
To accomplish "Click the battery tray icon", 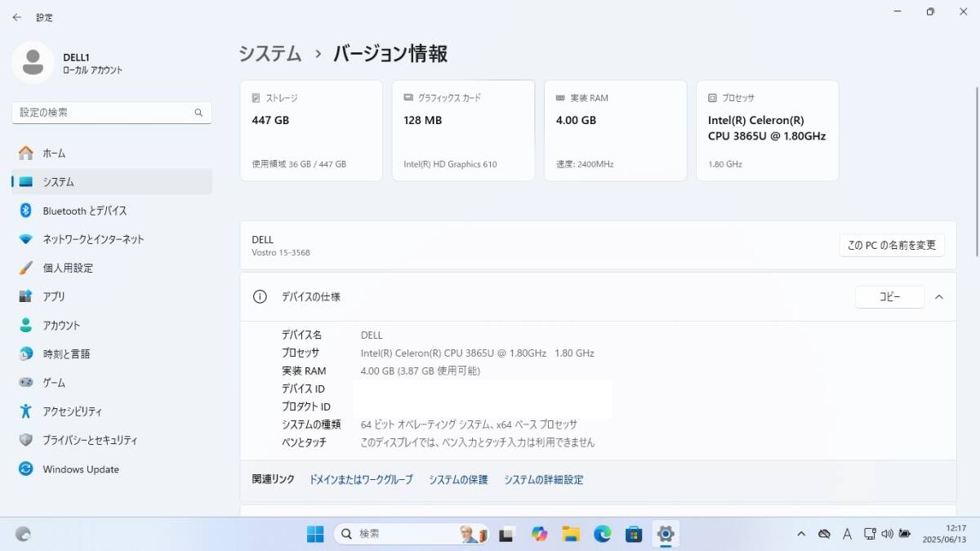I will pos(904,534).
